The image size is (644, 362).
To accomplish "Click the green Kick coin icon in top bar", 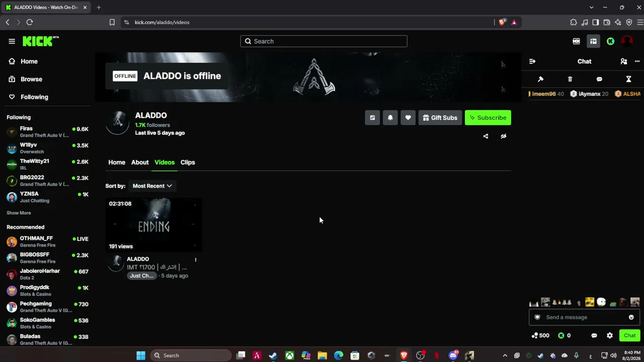I will [x=610, y=41].
